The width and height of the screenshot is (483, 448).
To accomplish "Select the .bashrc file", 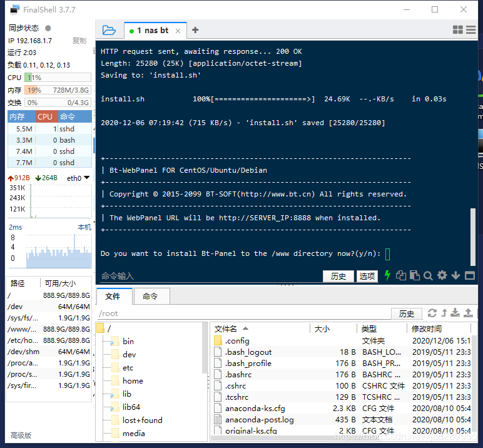I will pos(342,375).
